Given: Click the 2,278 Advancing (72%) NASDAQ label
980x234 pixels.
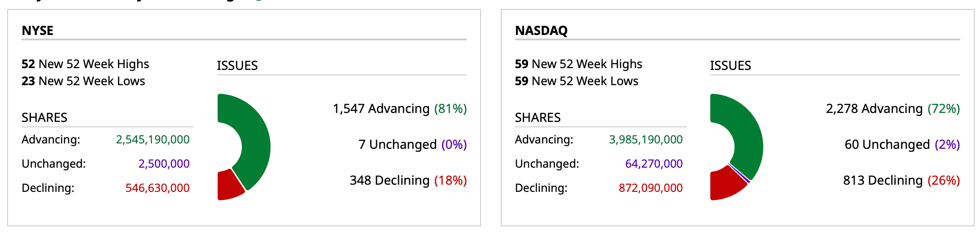Looking at the screenshot, I should (x=893, y=108).
